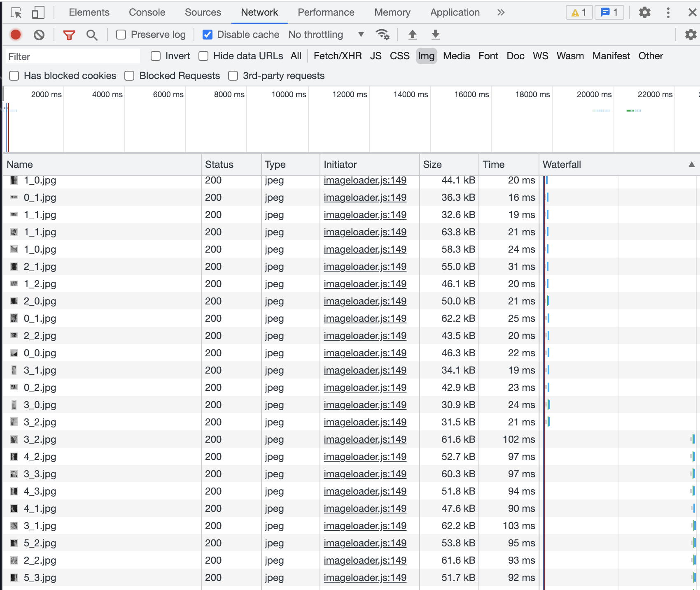Open network conditions wifi icon
Image resolution: width=700 pixels, height=590 pixels.
383,35
